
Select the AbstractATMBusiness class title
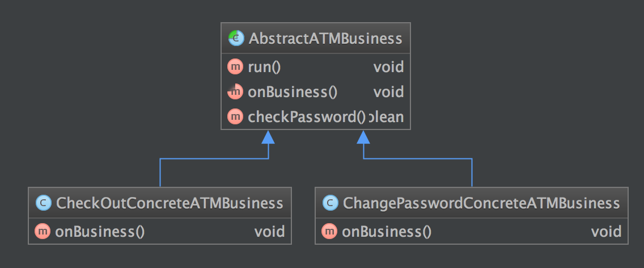(325, 39)
